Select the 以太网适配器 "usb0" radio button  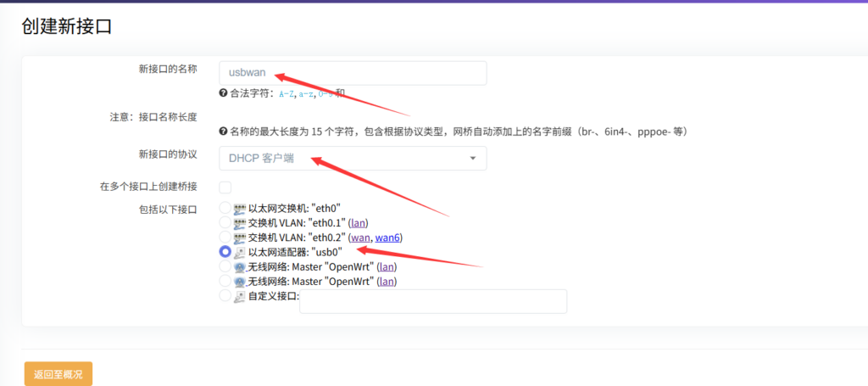point(225,252)
